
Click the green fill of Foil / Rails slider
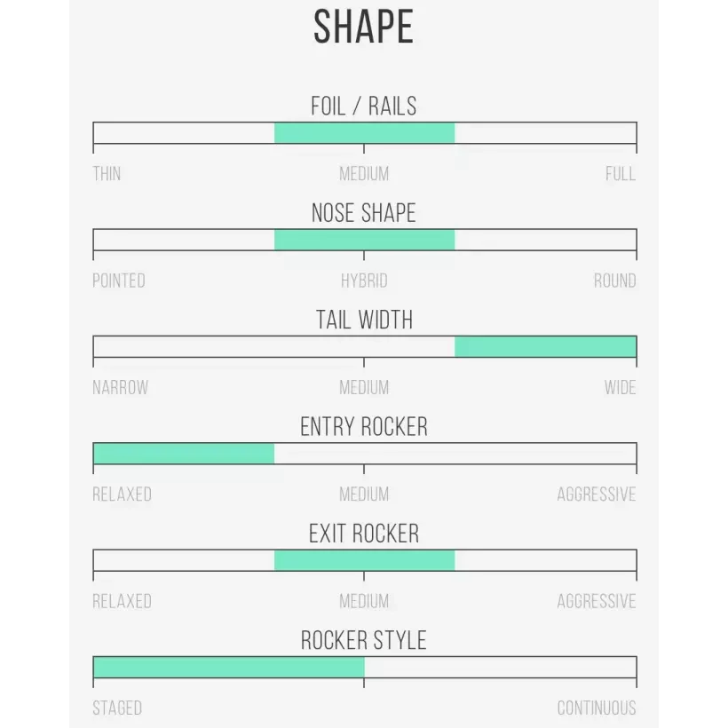pyautogui.click(x=364, y=133)
